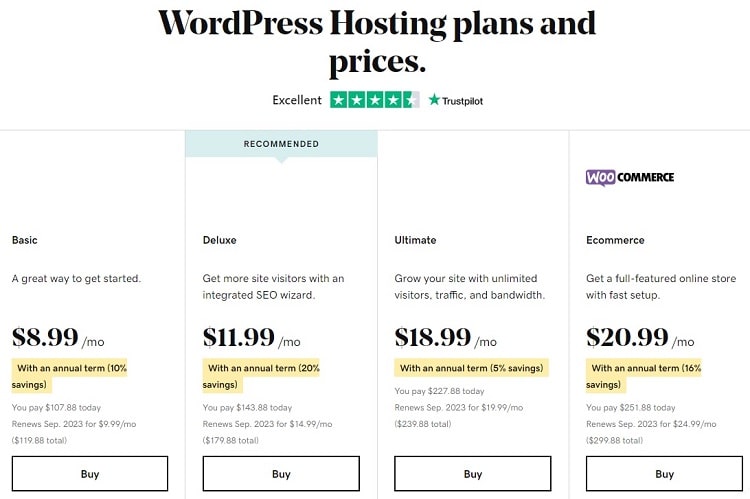Image resolution: width=750 pixels, height=499 pixels.
Task: Click the annual term 5% savings badge
Action: pos(472,368)
